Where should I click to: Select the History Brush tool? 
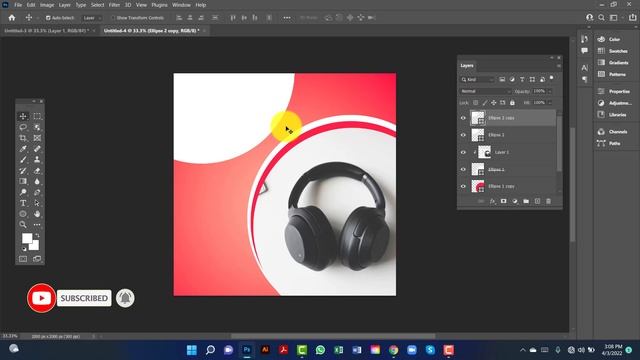[x=23, y=171]
